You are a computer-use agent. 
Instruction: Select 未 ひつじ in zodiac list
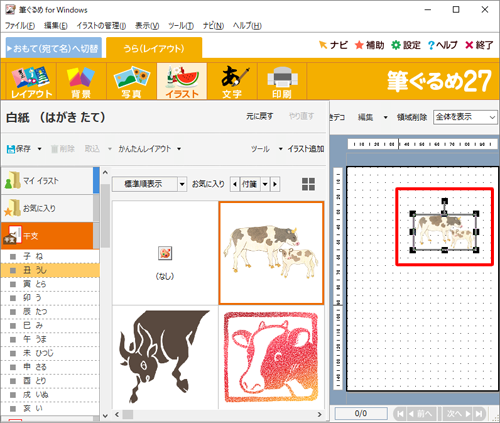click(50, 353)
